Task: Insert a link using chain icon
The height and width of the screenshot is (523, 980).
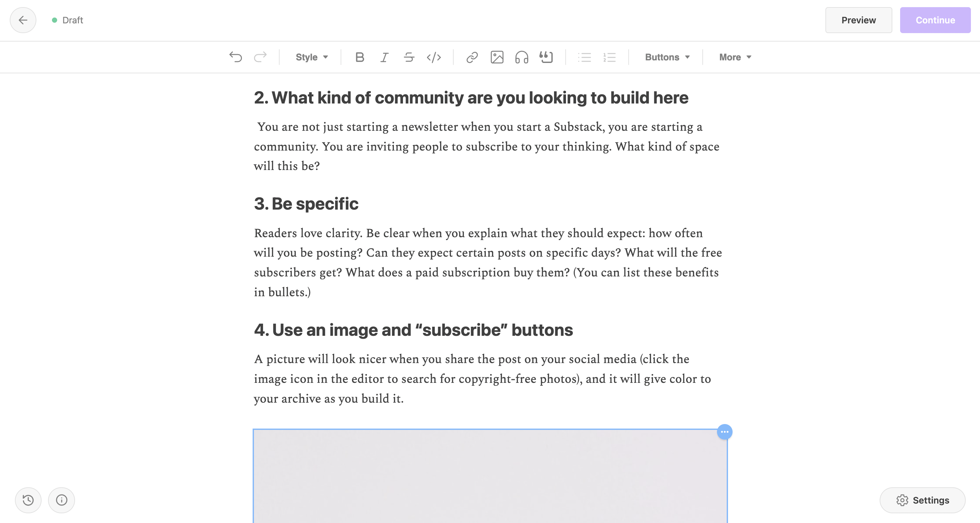Action: pos(472,57)
